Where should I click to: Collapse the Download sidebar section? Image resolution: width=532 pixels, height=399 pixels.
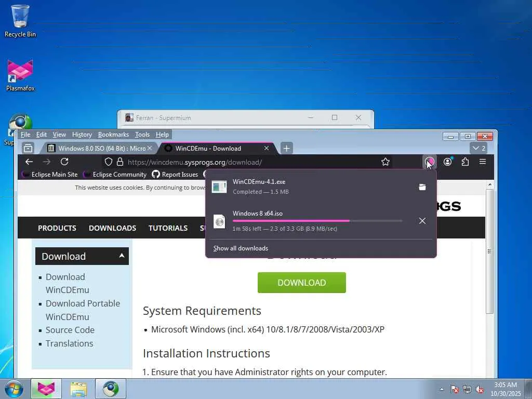point(122,256)
